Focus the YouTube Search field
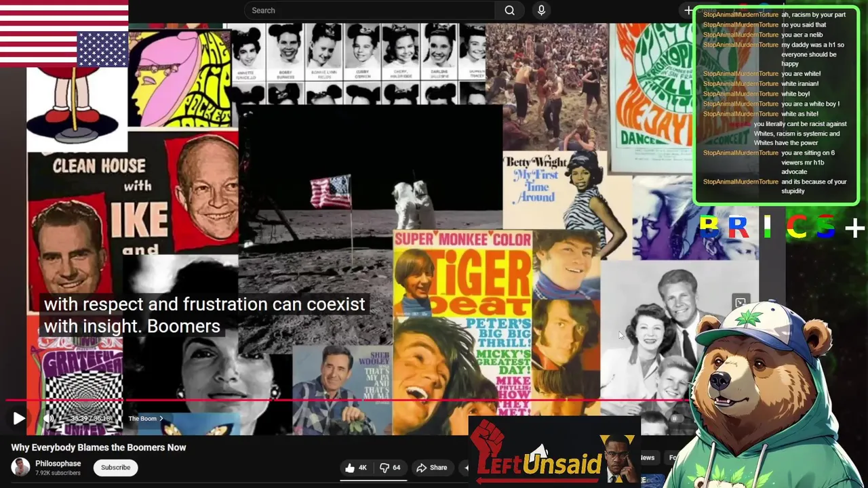Screen dimensions: 868x488 370,10
